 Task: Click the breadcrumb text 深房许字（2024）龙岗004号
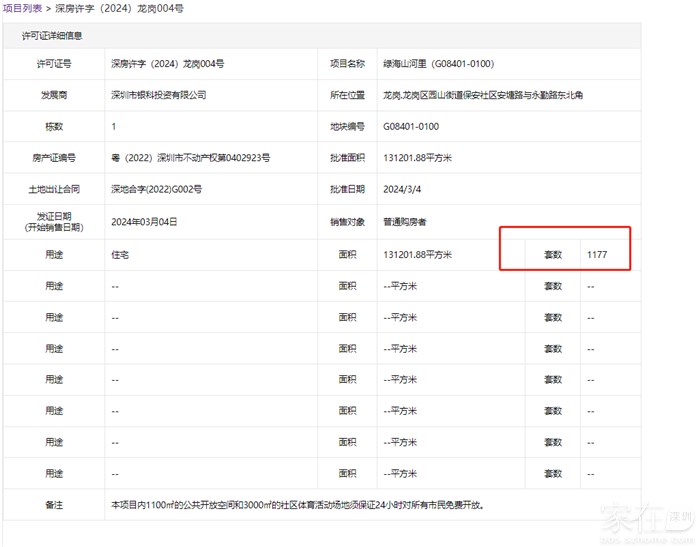[x=119, y=8]
